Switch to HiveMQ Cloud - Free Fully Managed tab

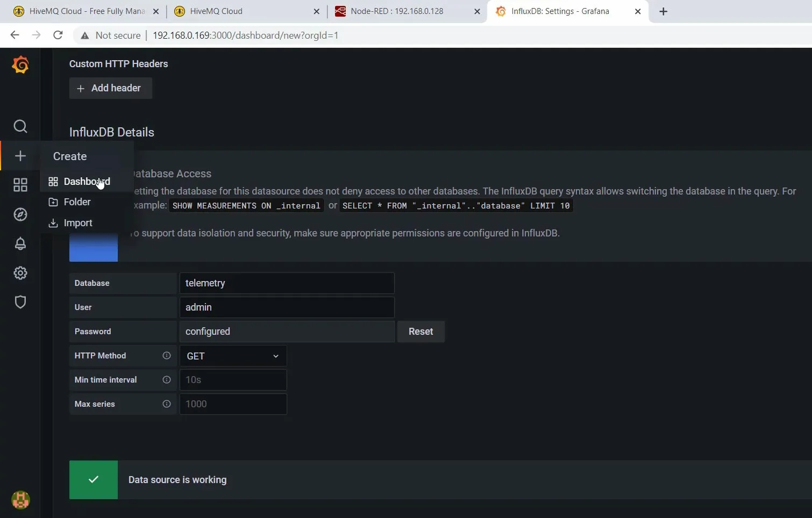click(86, 11)
